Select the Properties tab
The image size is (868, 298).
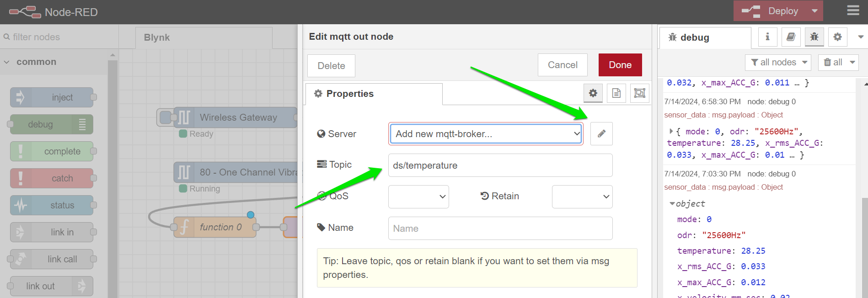[374, 94]
